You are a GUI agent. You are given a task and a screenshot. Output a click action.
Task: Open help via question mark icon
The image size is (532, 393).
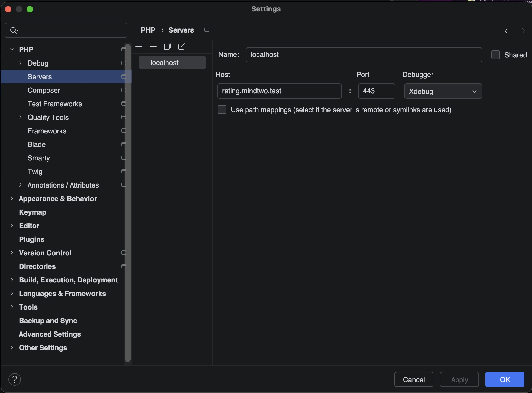pyautogui.click(x=15, y=379)
